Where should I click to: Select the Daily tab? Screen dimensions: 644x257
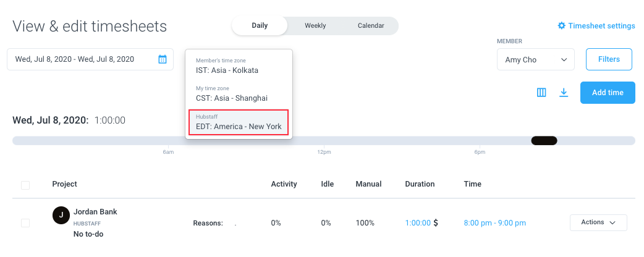click(260, 25)
